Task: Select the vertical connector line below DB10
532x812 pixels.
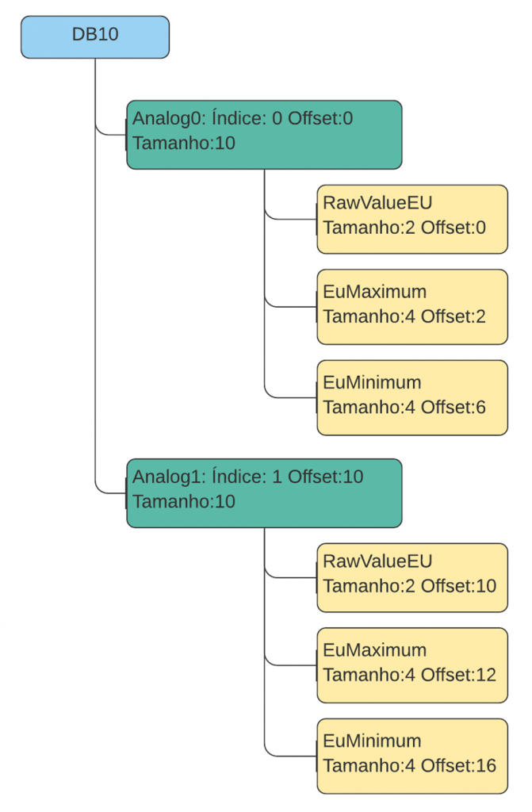Action: 95,278
